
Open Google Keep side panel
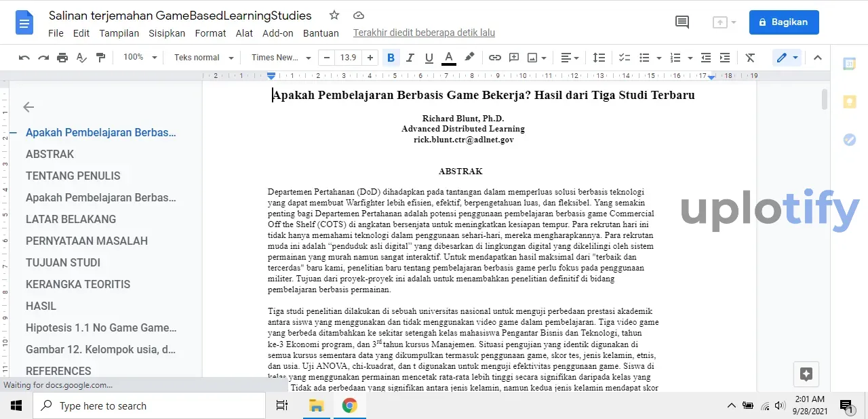click(x=849, y=102)
